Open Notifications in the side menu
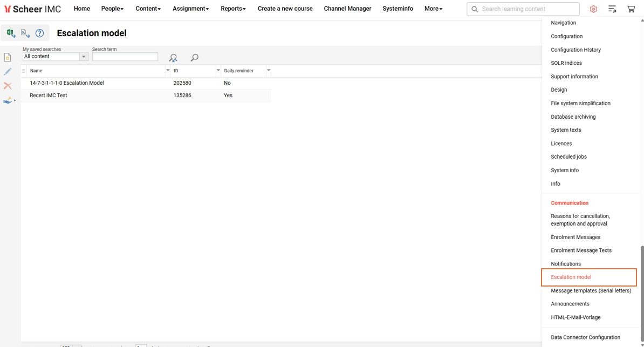Screen dimensions: 644x347 (x=566, y=264)
